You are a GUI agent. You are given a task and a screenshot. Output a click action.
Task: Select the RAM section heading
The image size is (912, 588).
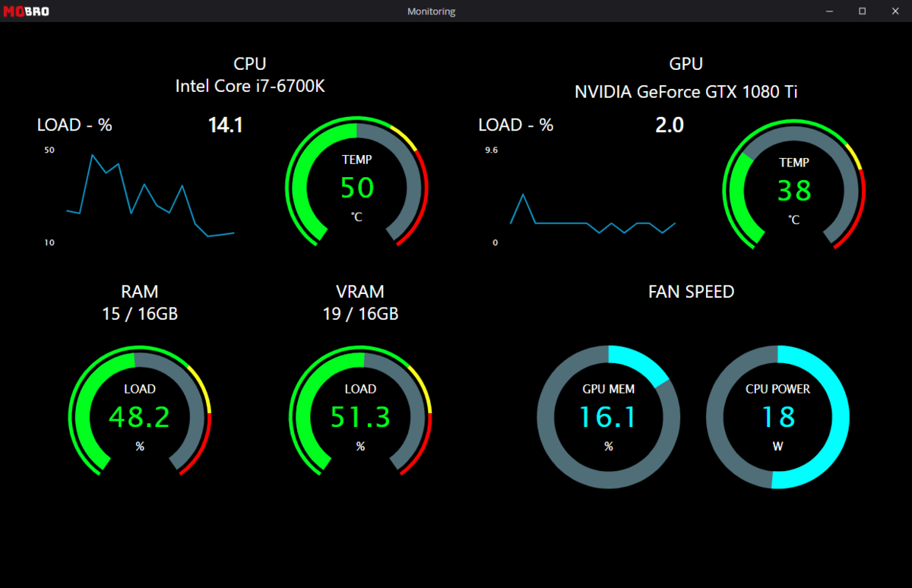[x=140, y=292]
